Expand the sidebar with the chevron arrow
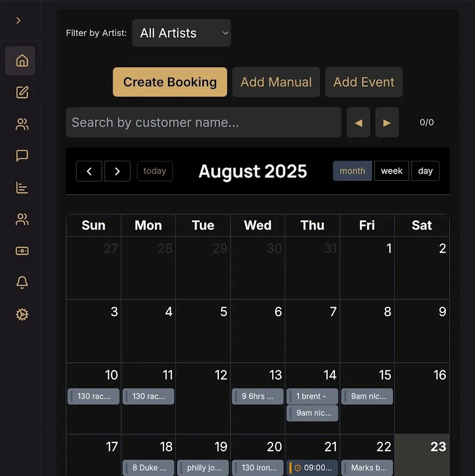Screen dimensions: 475x476 [18, 21]
